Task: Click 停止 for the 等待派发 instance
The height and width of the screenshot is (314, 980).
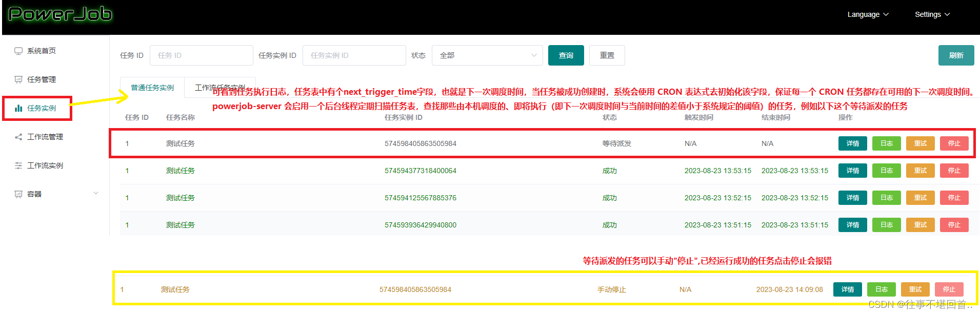Action: (954, 143)
